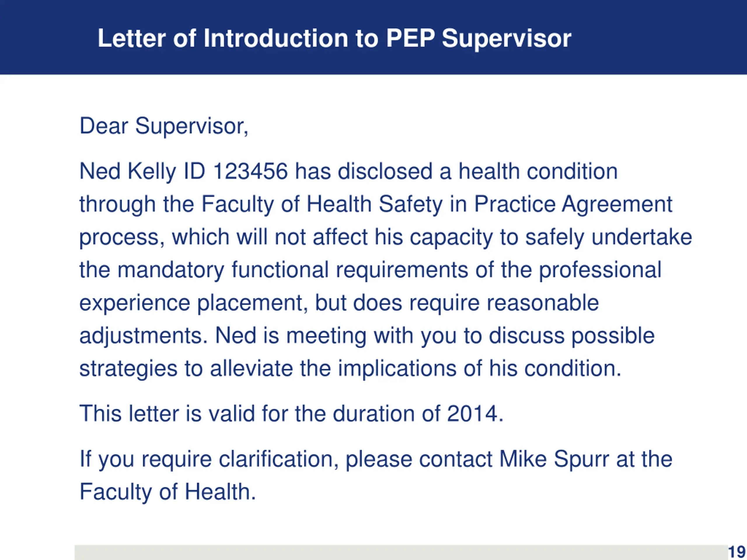Click the phrase "Safety in Practice Agreement"
Image resolution: width=747 pixels, height=560 pixels.
(x=525, y=204)
